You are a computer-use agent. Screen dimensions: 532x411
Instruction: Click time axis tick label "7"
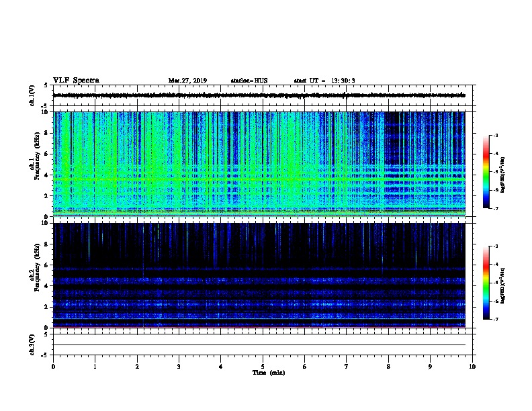347,367
